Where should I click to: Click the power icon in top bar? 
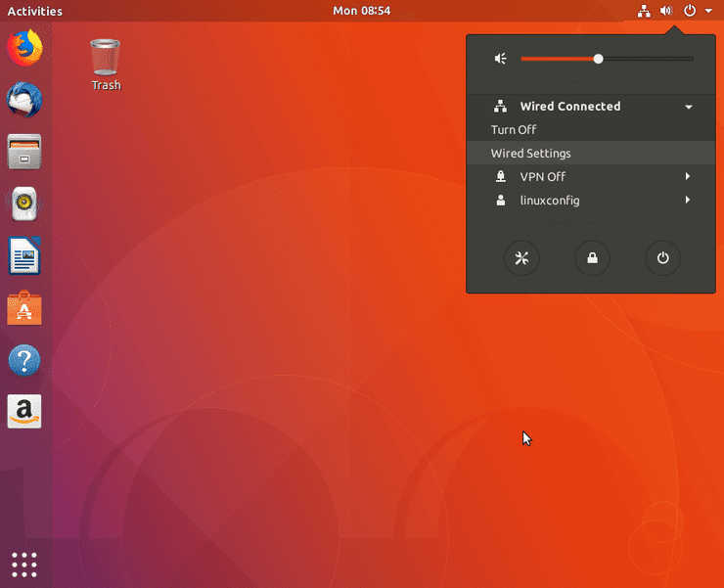coord(690,10)
